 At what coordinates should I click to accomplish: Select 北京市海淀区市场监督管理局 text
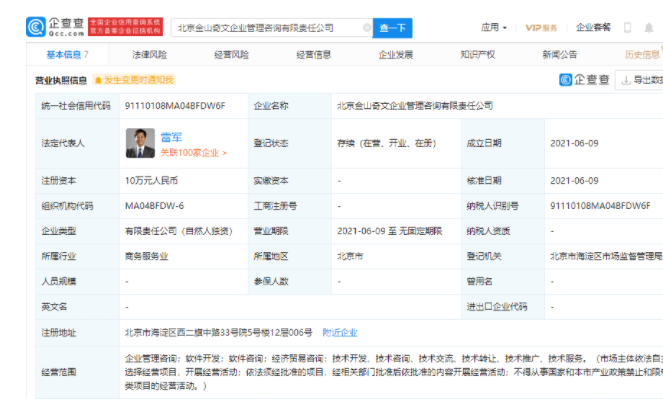coord(606,256)
